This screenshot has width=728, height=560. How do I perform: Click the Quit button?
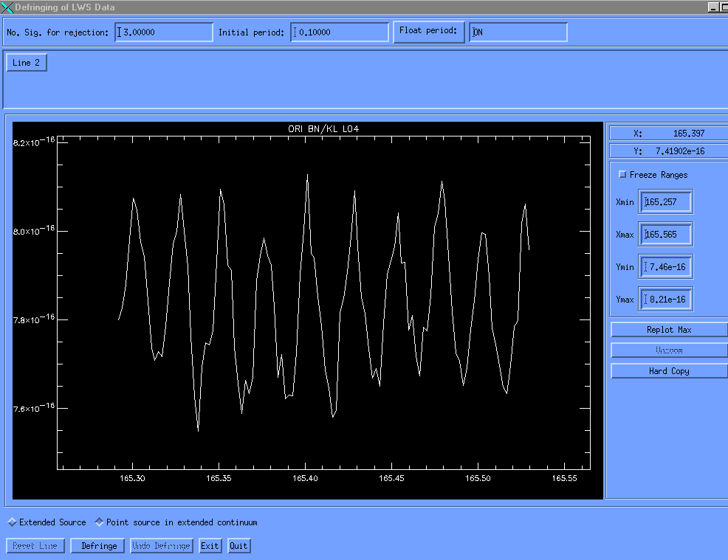238,546
